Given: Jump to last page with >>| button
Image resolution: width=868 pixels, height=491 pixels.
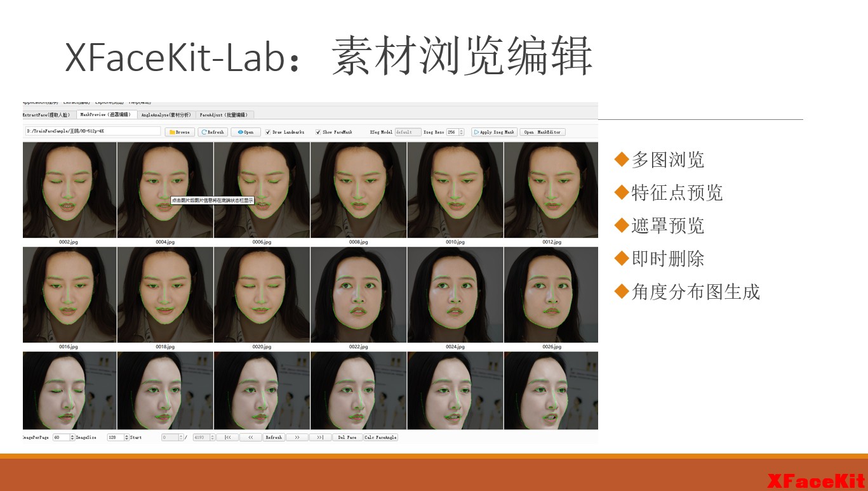Looking at the screenshot, I should 320,437.
